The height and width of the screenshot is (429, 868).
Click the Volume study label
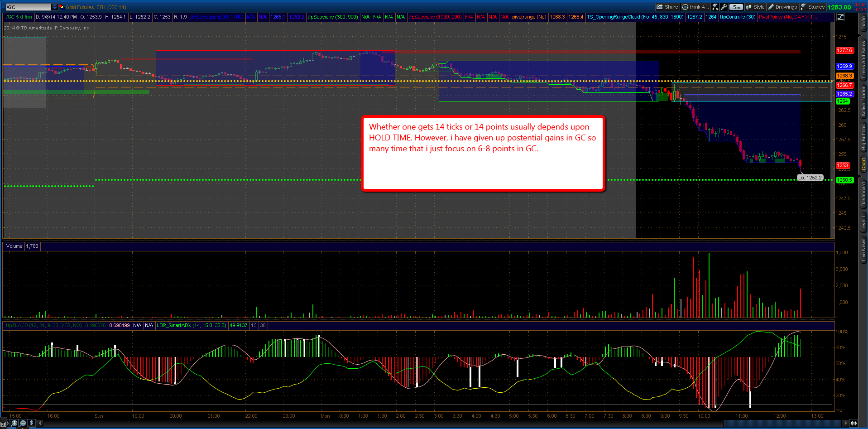click(14, 246)
